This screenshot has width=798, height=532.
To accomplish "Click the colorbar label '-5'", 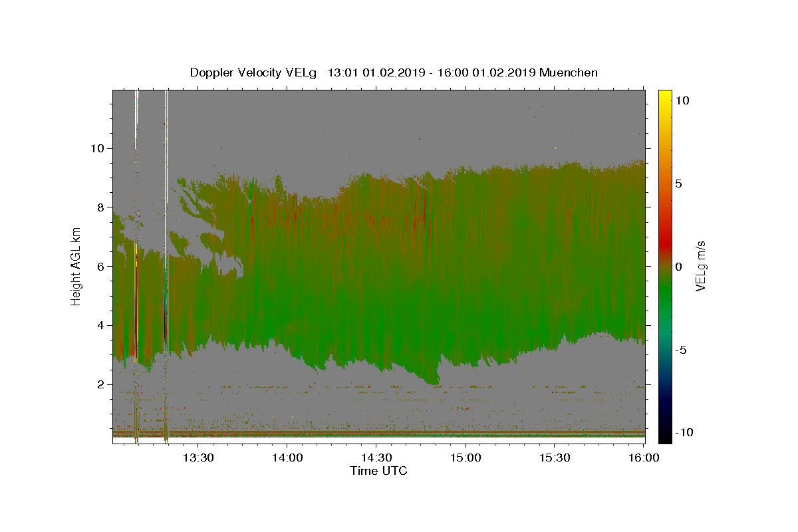I will [x=681, y=350].
